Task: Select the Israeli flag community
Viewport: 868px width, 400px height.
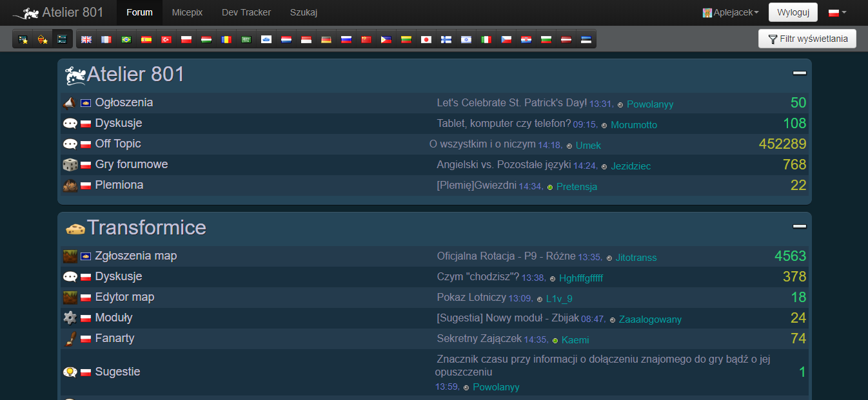Action: [x=466, y=39]
